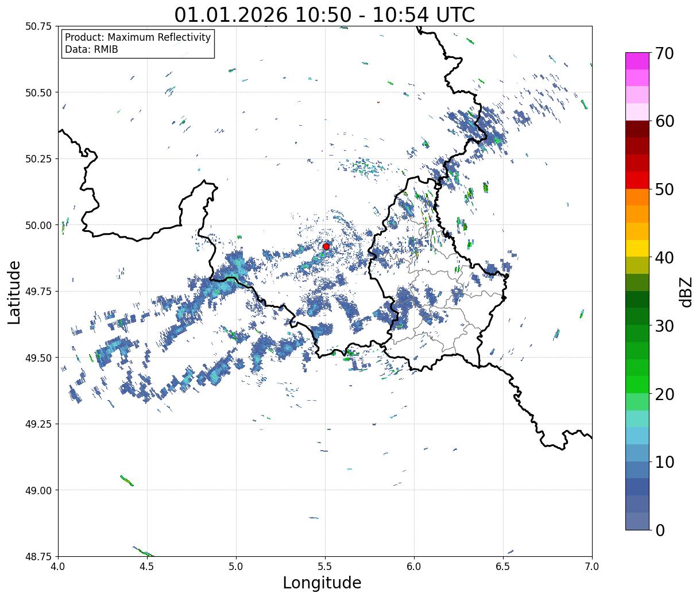The height and width of the screenshot is (597, 700).
Task: Click the red radar location marker
Action: tap(326, 246)
